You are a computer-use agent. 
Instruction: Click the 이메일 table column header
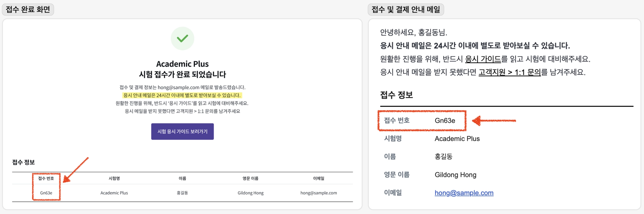click(x=319, y=178)
